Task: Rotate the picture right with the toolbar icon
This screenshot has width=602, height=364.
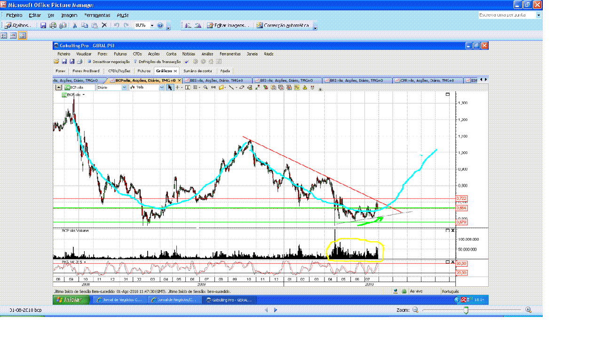Action: pyautogui.click(x=198, y=25)
